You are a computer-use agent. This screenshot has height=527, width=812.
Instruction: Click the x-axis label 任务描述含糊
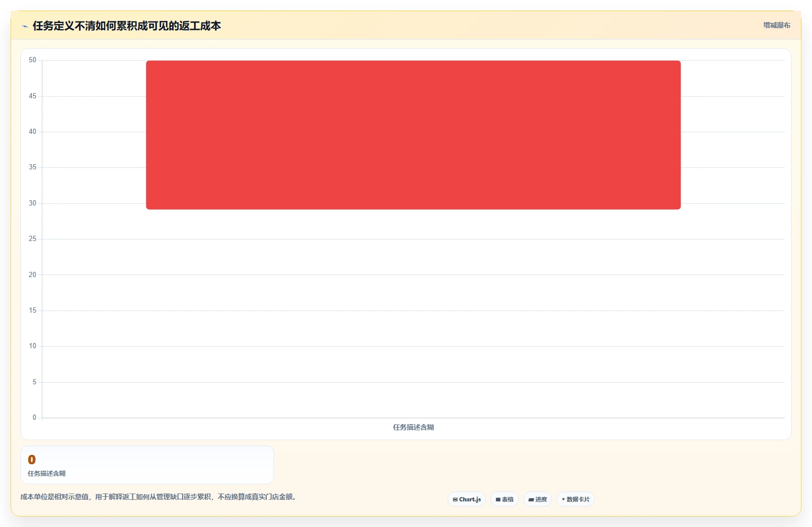click(x=413, y=427)
